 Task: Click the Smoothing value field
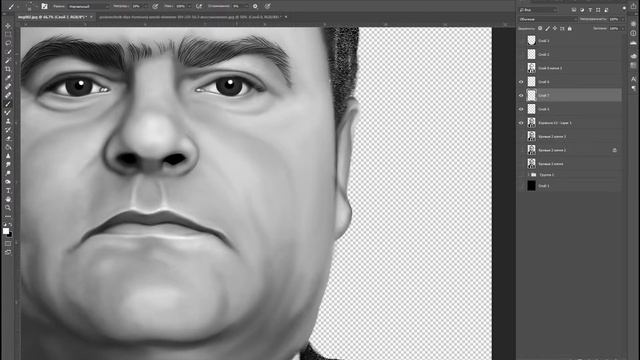point(238,6)
